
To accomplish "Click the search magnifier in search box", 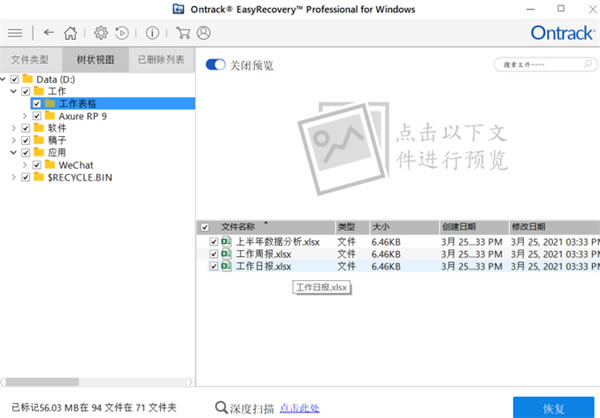I will [588, 64].
